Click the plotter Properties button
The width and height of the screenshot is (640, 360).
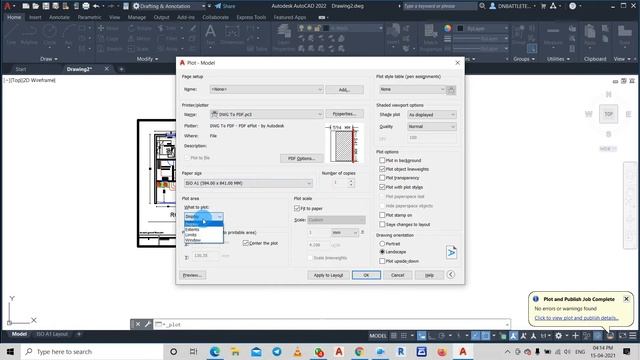(344, 114)
